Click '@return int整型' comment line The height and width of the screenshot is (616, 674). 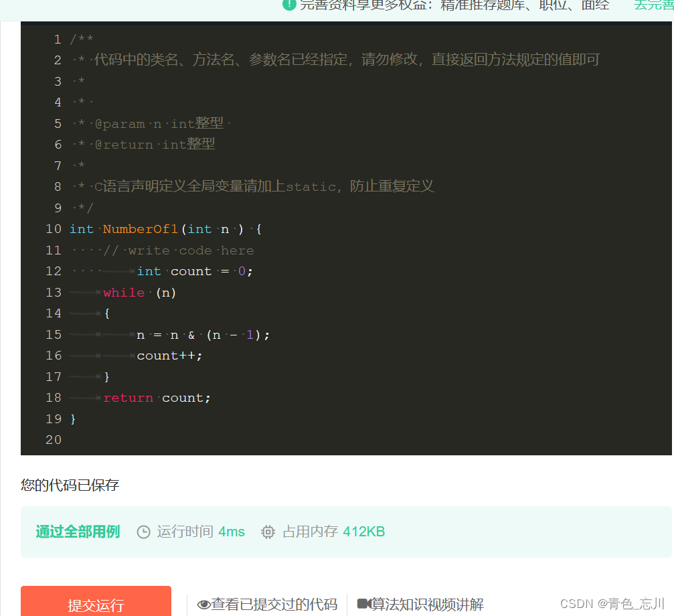[155, 145]
